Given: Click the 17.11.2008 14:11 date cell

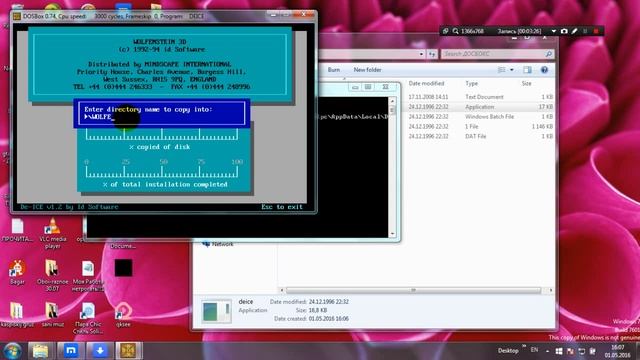Looking at the screenshot, I should point(428,97).
